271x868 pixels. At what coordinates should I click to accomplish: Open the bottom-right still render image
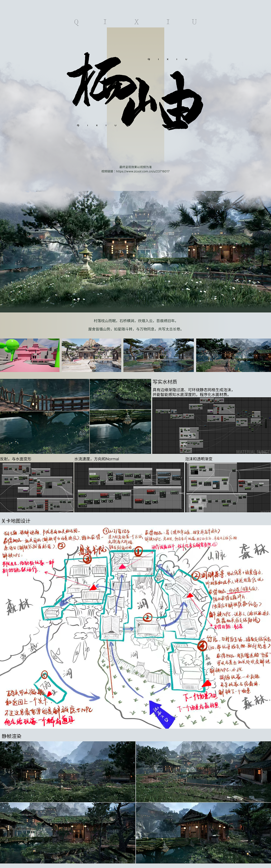pos(203,833)
